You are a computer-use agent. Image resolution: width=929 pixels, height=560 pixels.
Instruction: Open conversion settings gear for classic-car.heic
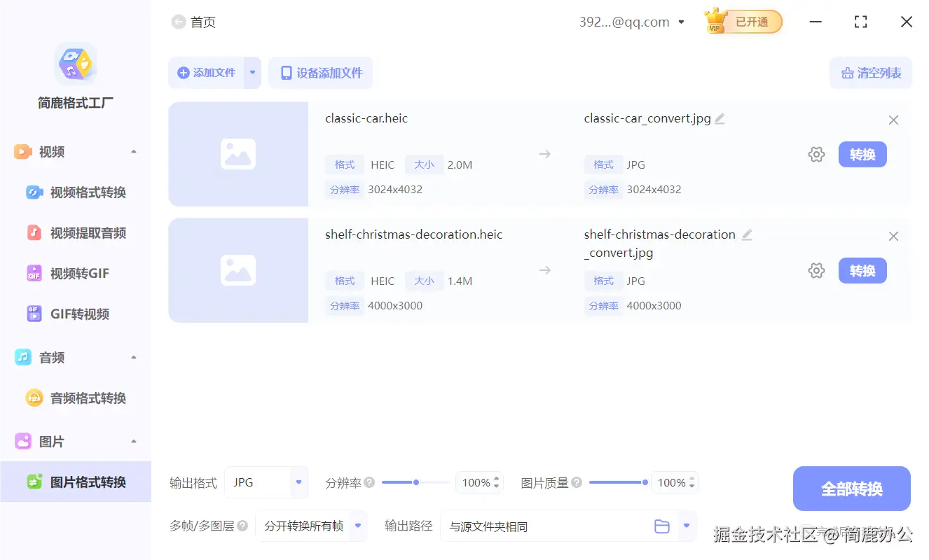click(x=816, y=154)
